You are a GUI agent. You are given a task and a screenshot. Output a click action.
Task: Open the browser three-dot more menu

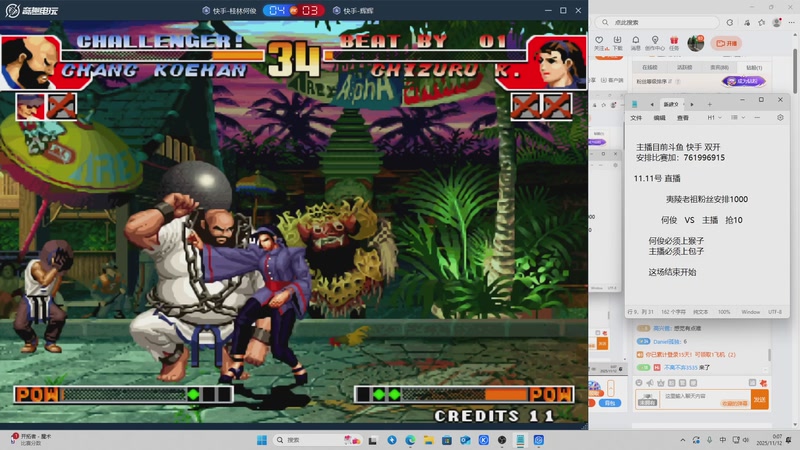coord(791,22)
